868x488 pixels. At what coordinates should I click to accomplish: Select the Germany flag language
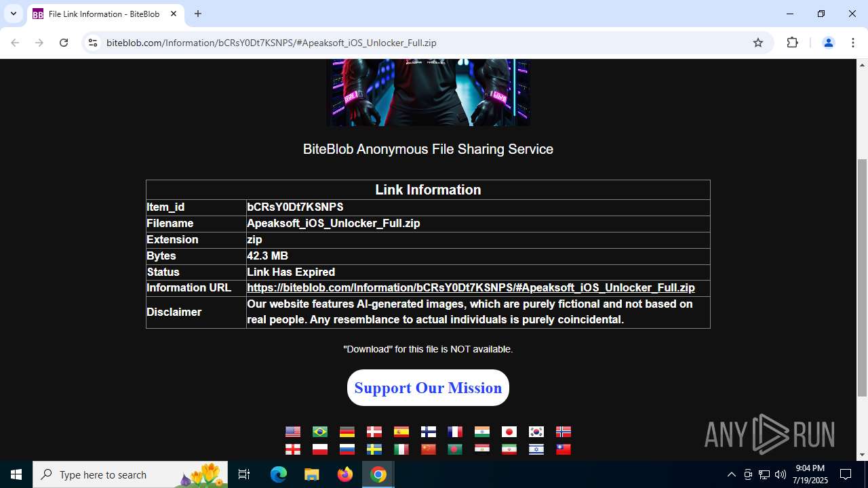347,432
